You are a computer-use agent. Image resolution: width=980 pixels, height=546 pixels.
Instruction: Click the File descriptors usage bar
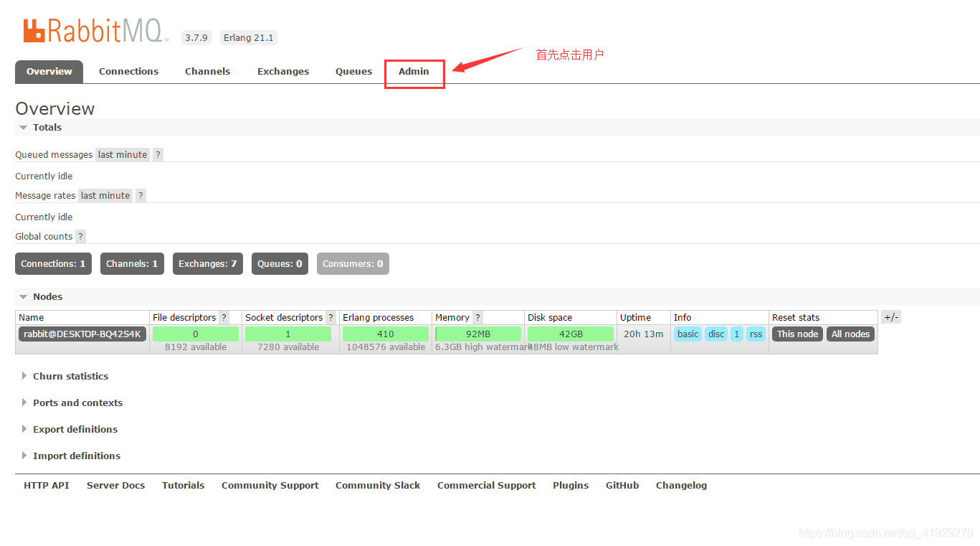coord(195,334)
